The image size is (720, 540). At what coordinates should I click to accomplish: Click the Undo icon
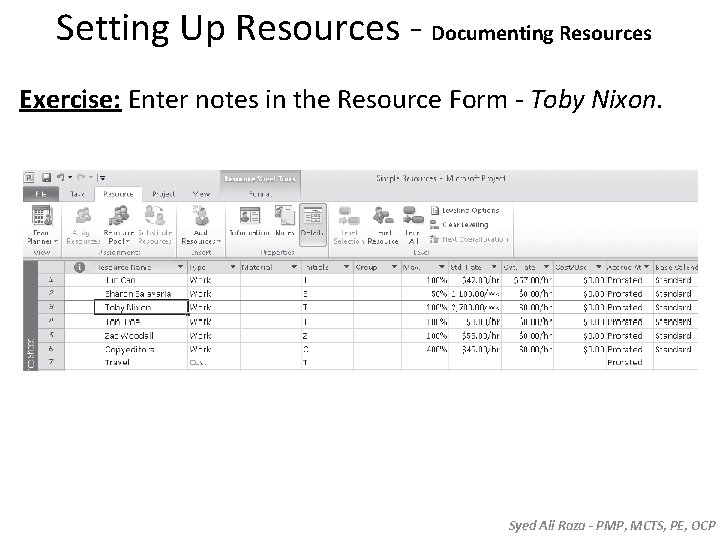pyautogui.click(x=60, y=178)
